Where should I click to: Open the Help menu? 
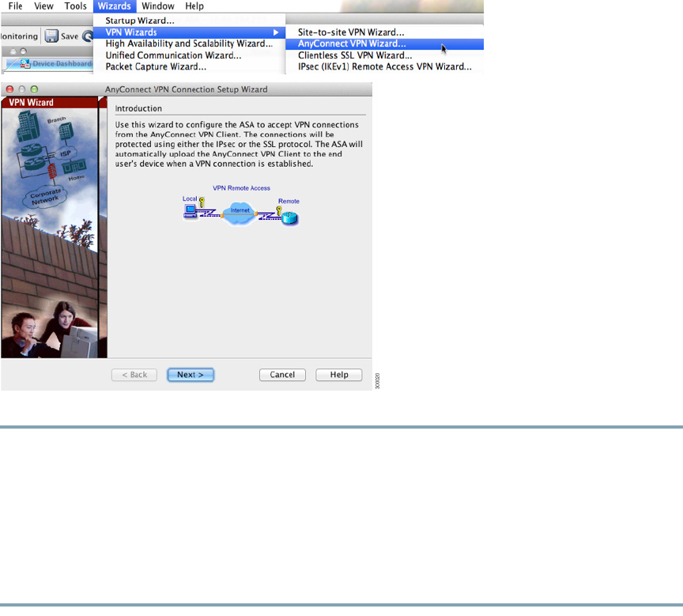(194, 6)
